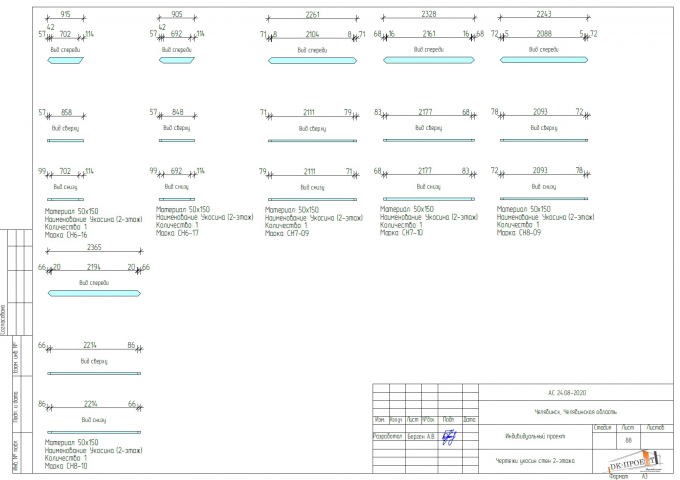Click the mark label СН6-17

pos(177,233)
